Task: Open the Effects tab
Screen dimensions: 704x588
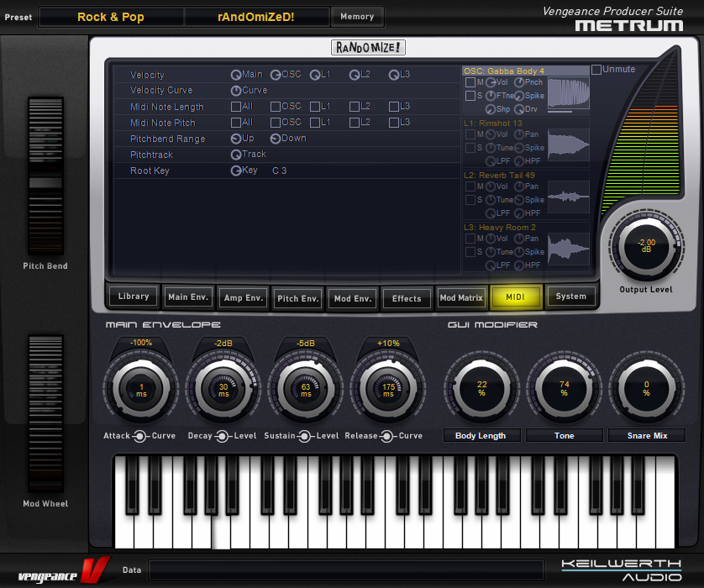Action: coord(407,298)
